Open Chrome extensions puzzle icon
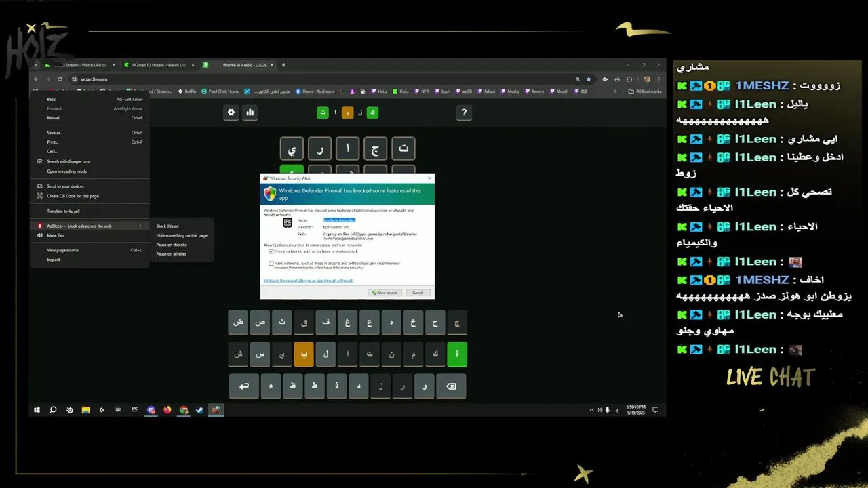This screenshot has width=868, height=488. tap(629, 79)
